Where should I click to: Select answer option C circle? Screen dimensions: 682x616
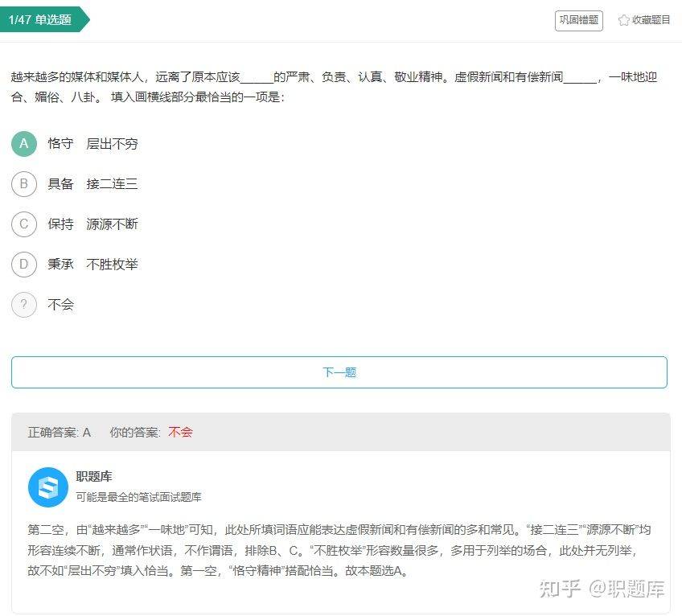pyautogui.click(x=23, y=224)
